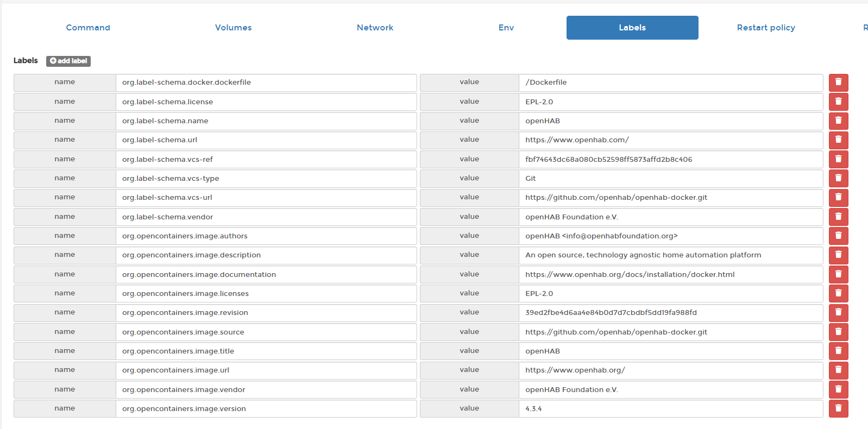
Task: Edit name field org.opencontainers.image.title
Action: tap(266, 351)
